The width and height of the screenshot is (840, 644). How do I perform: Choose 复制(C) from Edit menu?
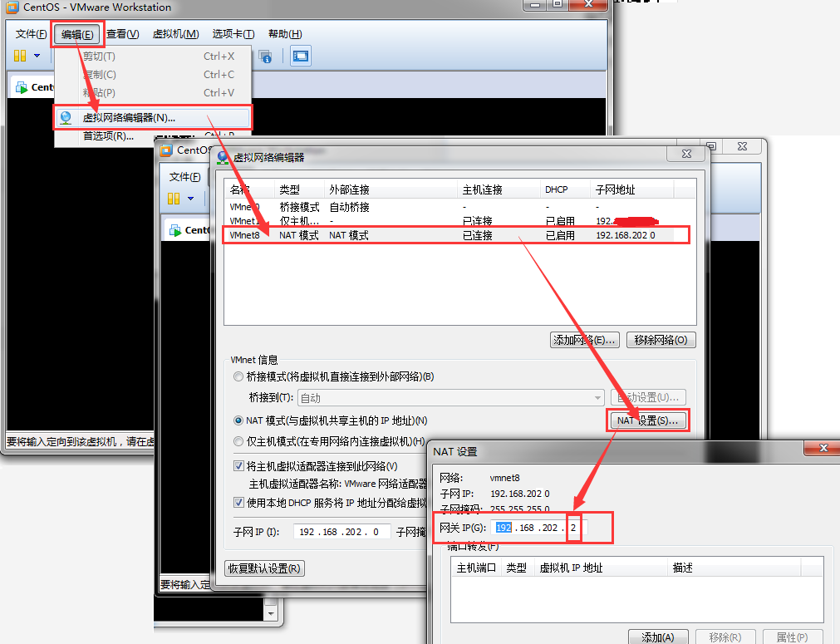pos(153,75)
